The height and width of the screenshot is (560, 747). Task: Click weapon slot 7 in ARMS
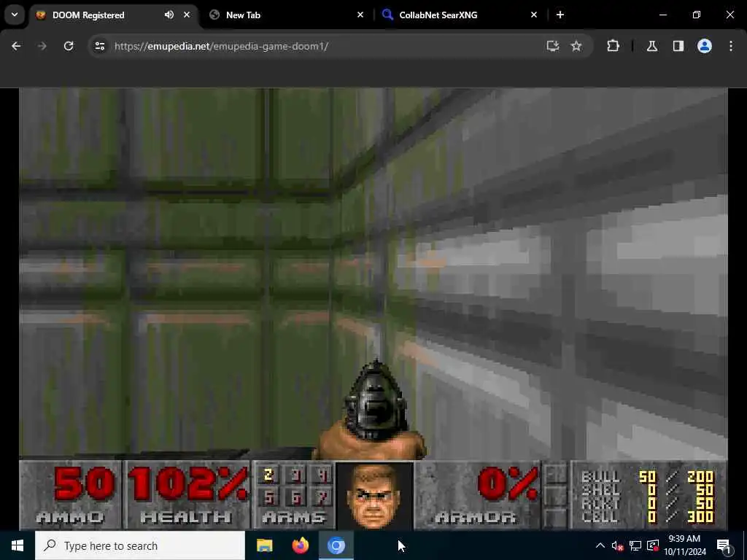(322, 497)
